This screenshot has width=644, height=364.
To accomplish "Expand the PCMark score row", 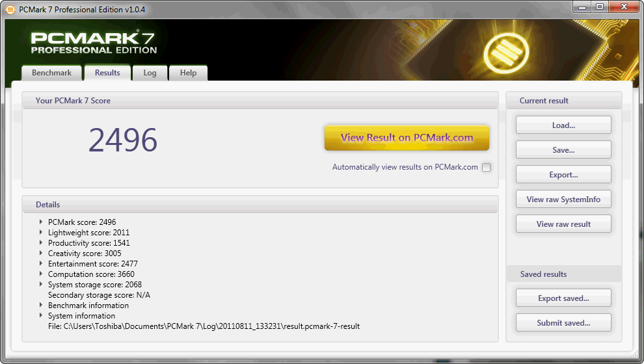I will coord(41,222).
